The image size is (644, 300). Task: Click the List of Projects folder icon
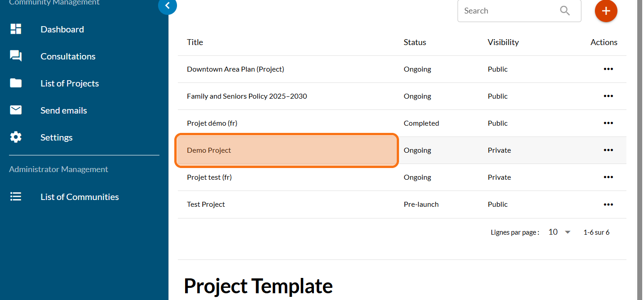coord(16,83)
